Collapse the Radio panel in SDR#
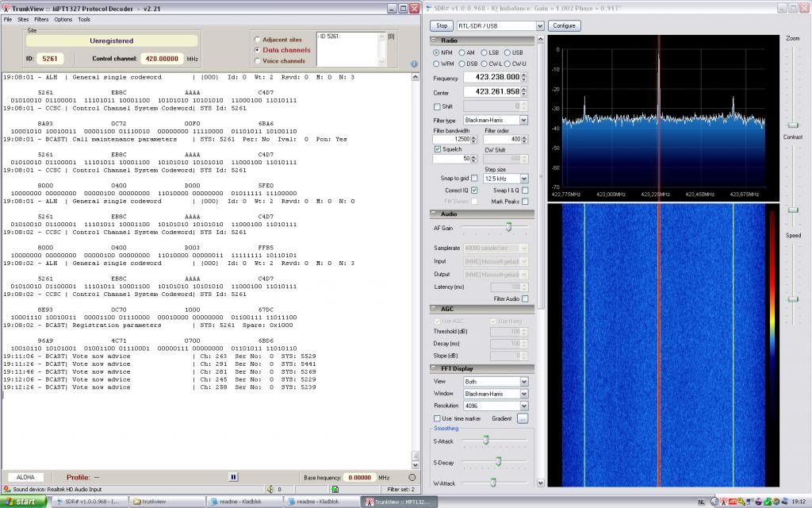 434,40
